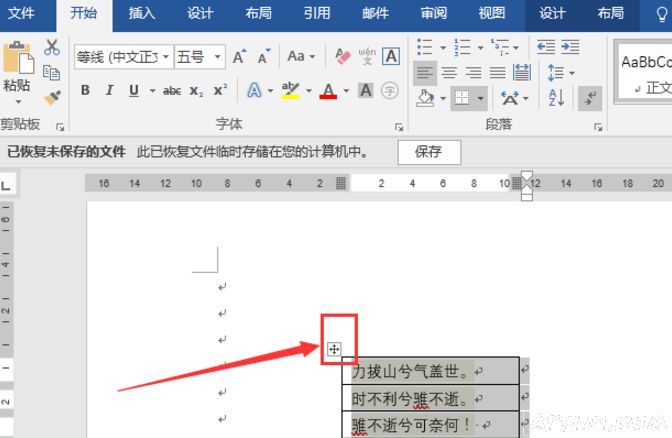Image resolution: width=672 pixels, height=438 pixels.
Task: Open underline style dropdown arrow
Action: click(x=152, y=90)
